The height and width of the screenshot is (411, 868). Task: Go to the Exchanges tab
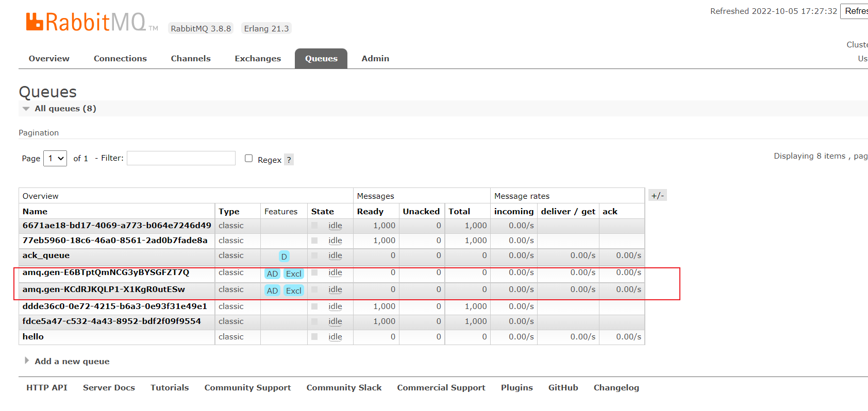click(x=258, y=59)
